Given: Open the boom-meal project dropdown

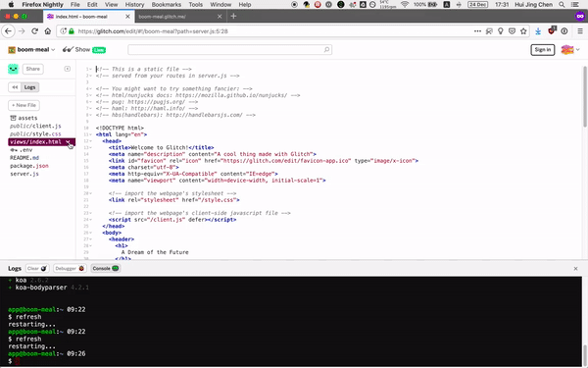Looking at the screenshot, I should [x=32, y=50].
